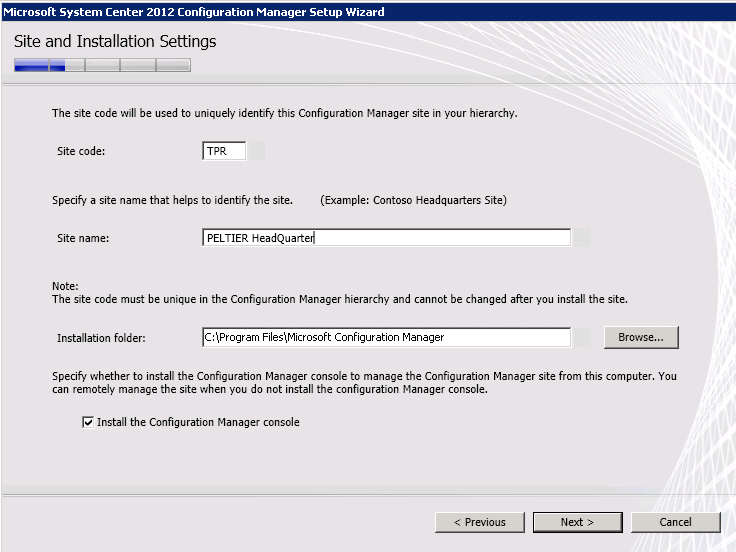736x552 pixels.
Task: Cancel the setup wizard
Action: [675, 522]
